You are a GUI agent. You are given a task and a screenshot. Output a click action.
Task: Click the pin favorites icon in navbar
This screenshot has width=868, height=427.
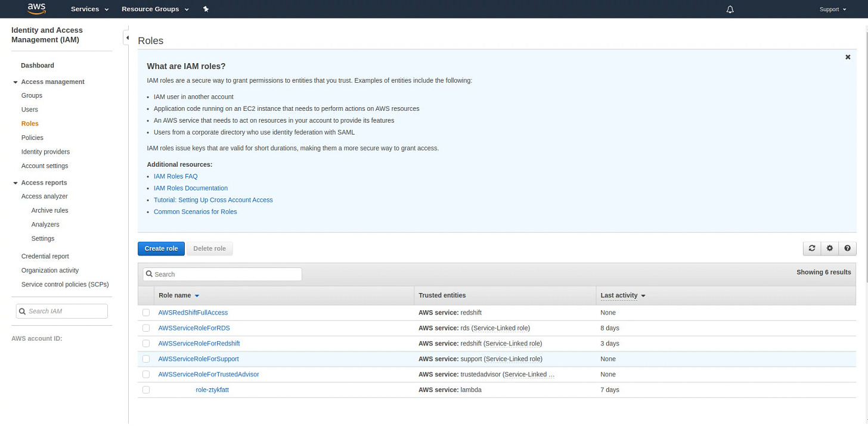pos(206,9)
